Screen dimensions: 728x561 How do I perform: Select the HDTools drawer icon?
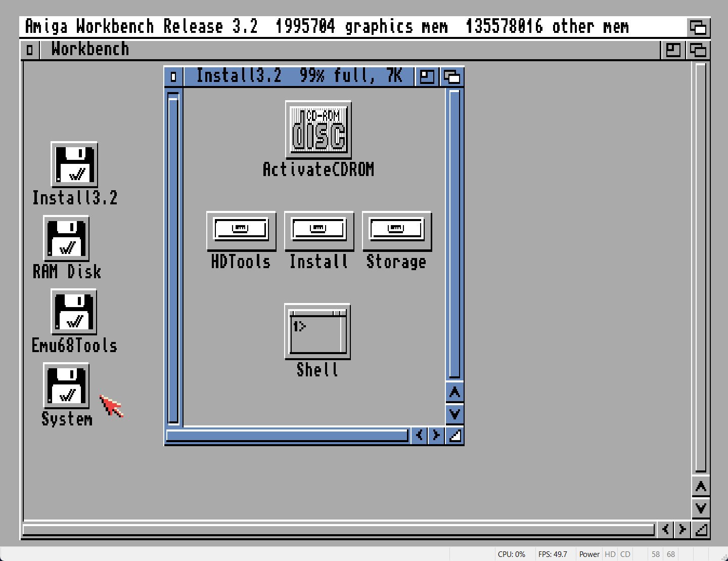coord(241,231)
